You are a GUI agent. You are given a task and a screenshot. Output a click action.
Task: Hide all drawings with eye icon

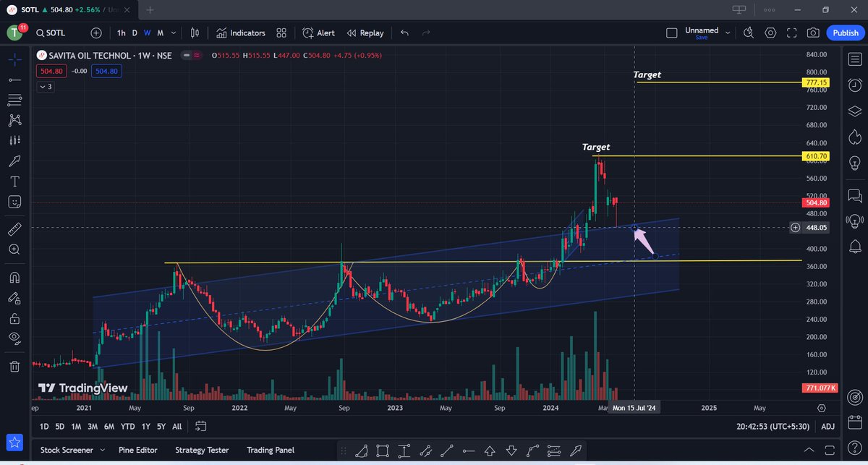(14, 338)
